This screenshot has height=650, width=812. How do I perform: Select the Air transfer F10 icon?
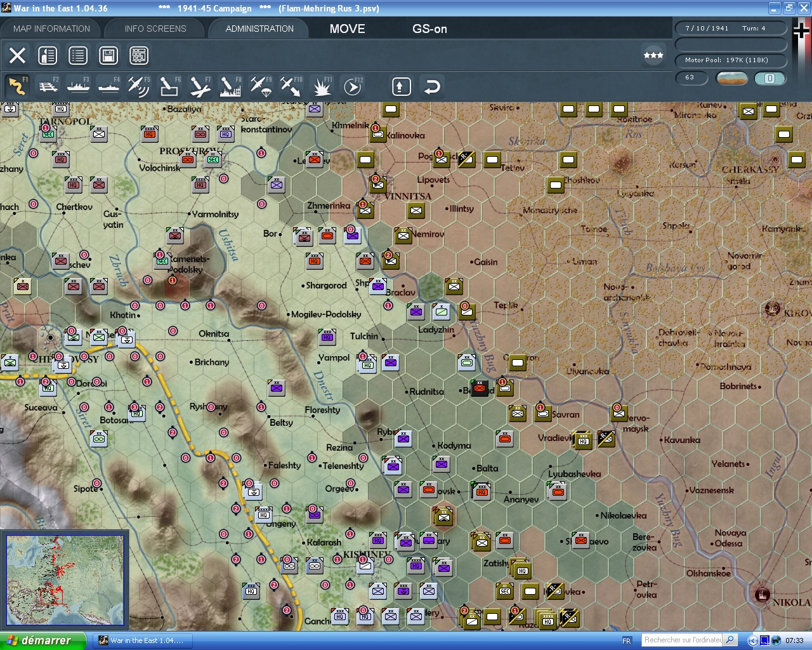coord(291,86)
